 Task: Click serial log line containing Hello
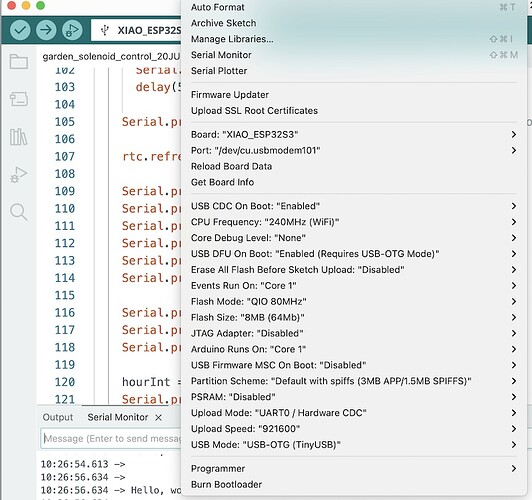(x=111, y=490)
